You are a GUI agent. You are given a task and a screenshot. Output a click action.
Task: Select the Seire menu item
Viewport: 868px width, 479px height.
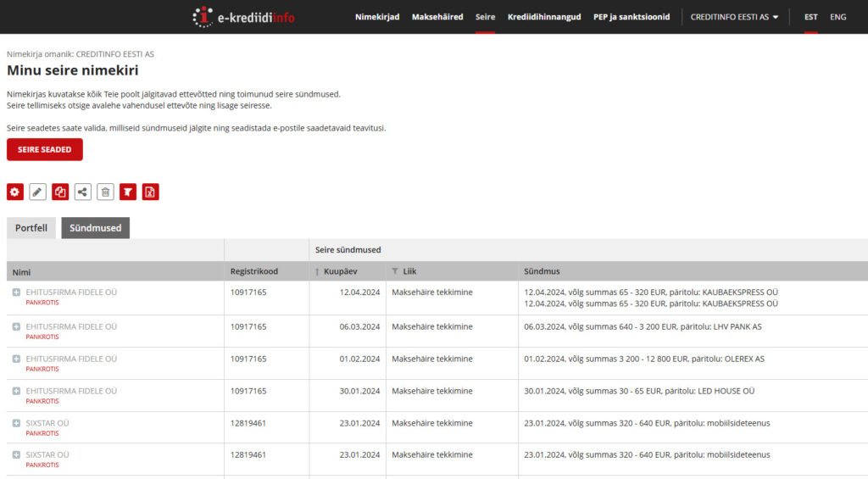pyautogui.click(x=485, y=17)
